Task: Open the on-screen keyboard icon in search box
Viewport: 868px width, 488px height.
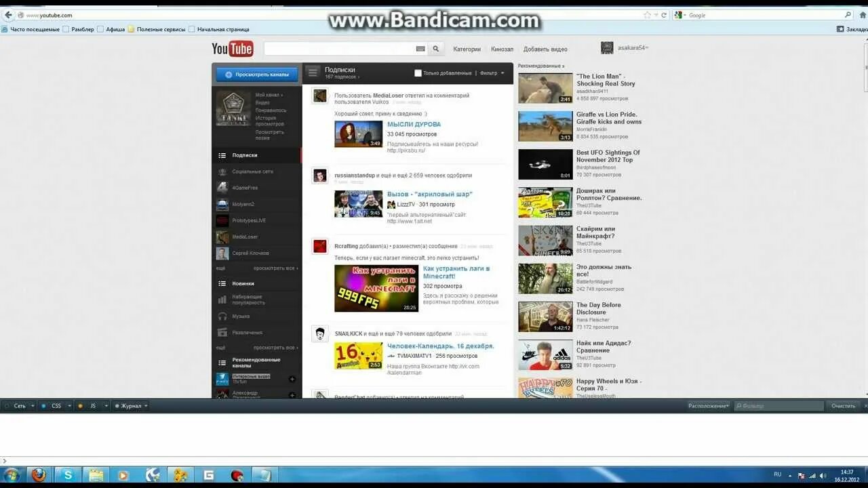Action: pos(420,49)
